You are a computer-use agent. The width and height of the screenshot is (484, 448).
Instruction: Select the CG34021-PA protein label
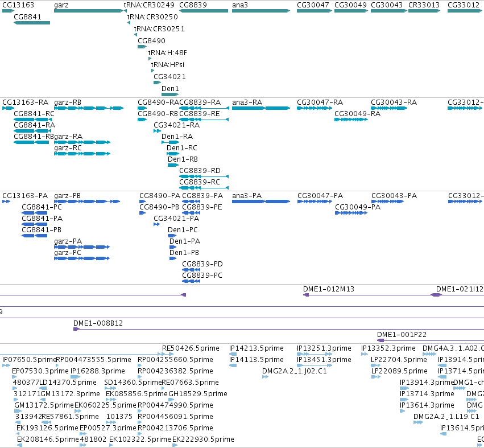pos(176,219)
